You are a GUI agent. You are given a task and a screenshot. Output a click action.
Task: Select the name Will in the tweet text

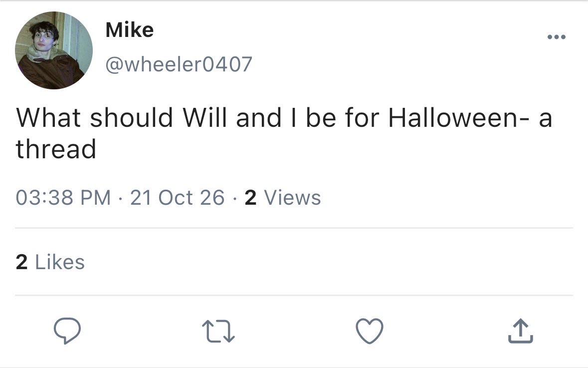pos(205,117)
